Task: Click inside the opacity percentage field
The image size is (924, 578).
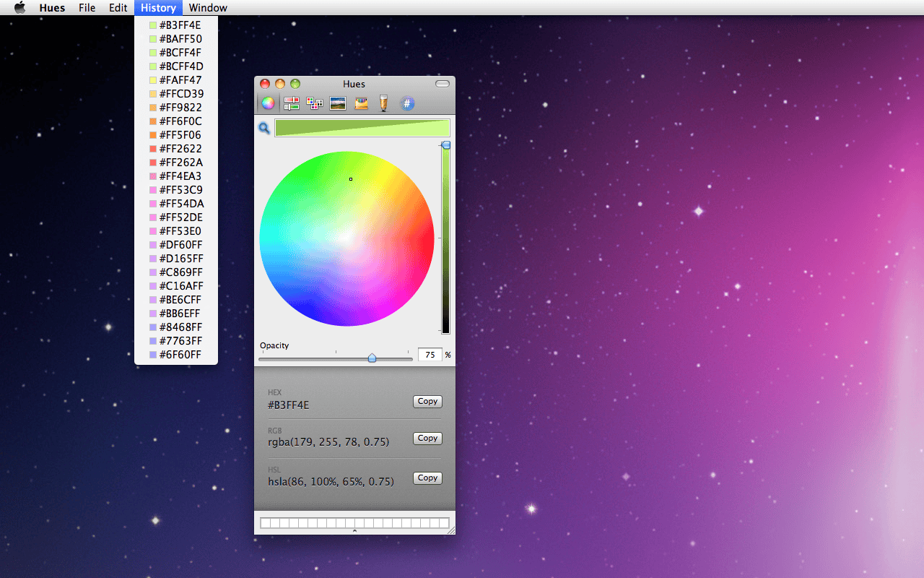Action: (429, 354)
